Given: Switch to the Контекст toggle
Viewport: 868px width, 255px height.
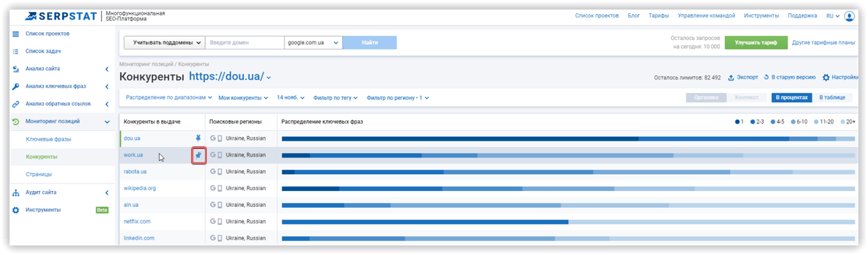Looking at the screenshot, I should [746, 97].
